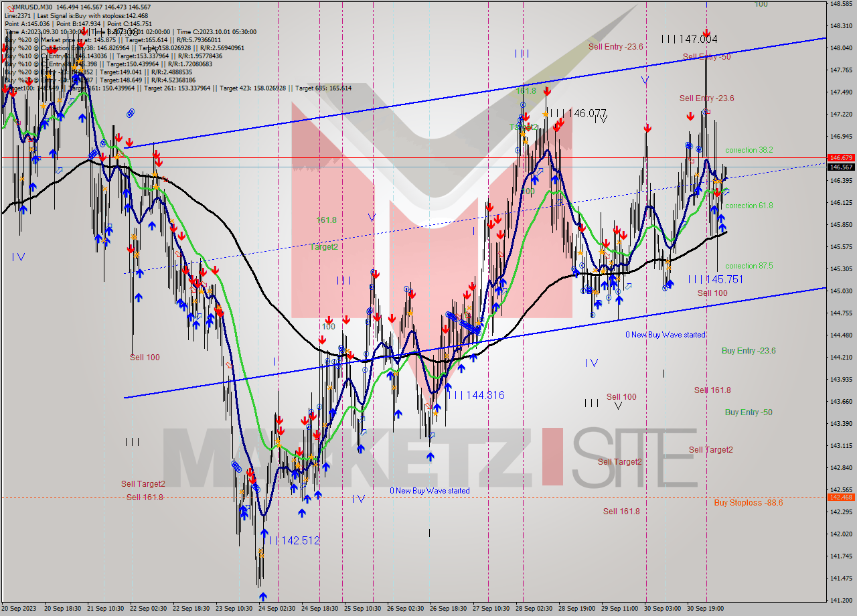Click the '30 Sep 19:00' time axis label
The height and width of the screenshot is (616, 857).
click(x=706, y=609)
